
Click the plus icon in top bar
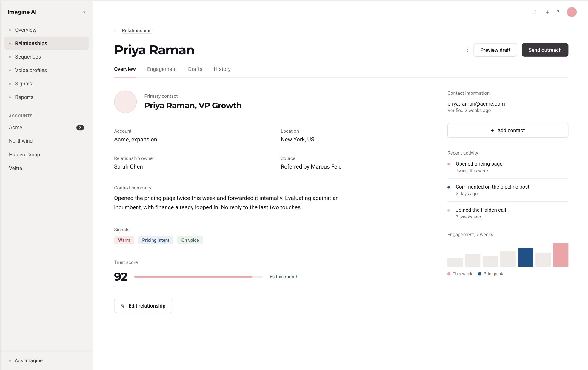click(547, 12)
